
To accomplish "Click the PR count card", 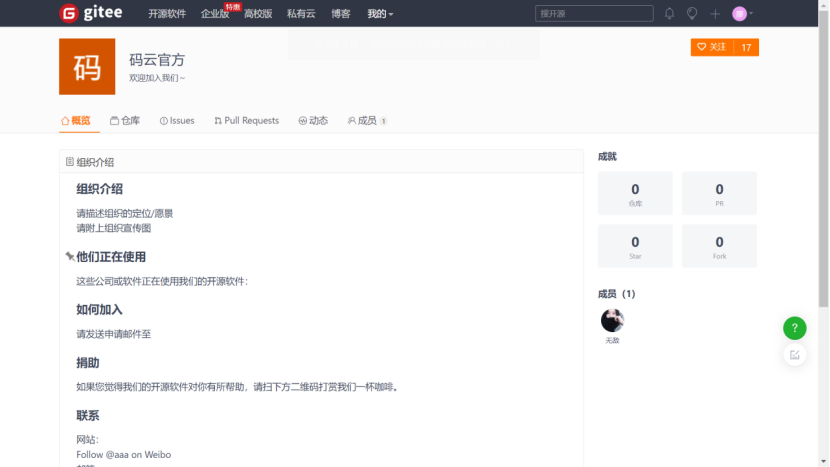I will (719, 193).
